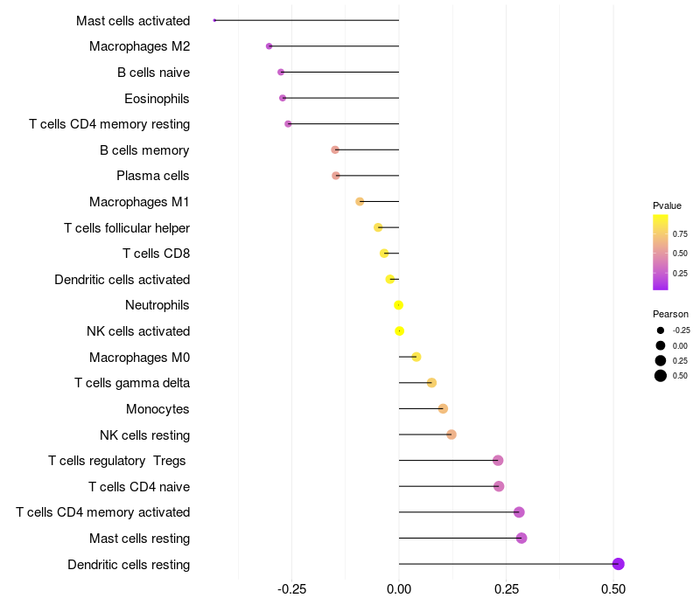This screenshot has height=612, width=700.
Task: Click the Monocytes data point
Action: click(x=443, y=408)
